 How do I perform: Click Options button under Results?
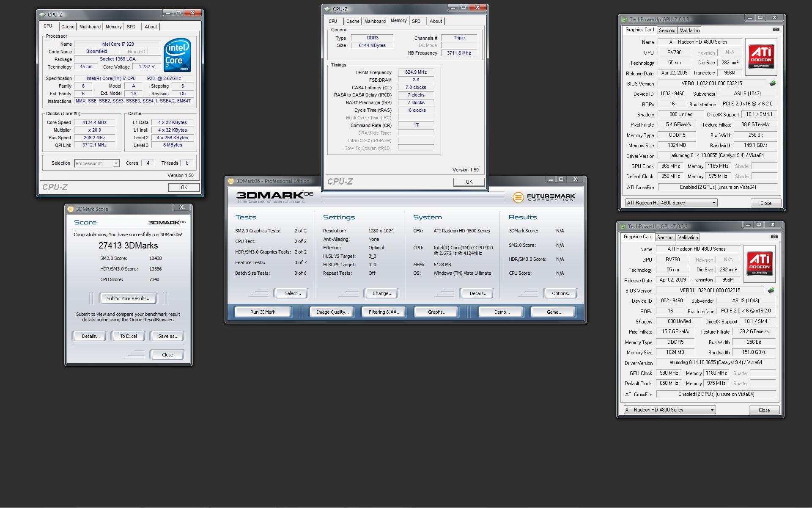pyautogui.click(x=561, y=293)
